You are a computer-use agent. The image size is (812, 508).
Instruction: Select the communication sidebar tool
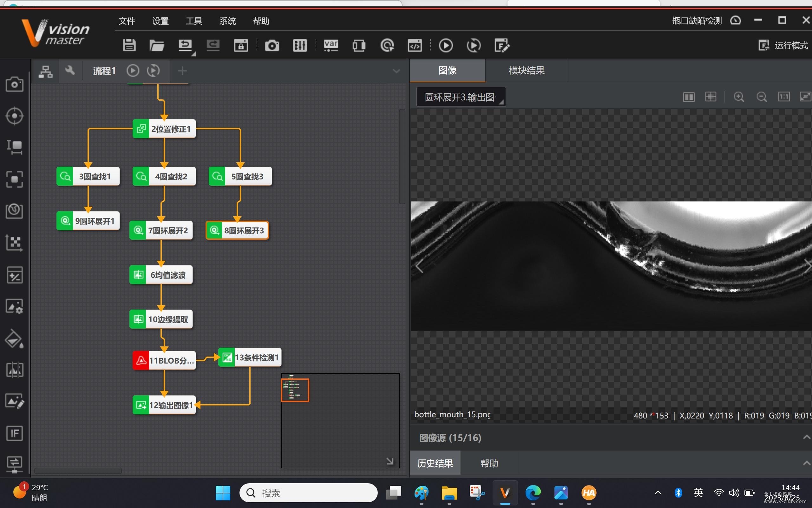click(x=14, y=464)
